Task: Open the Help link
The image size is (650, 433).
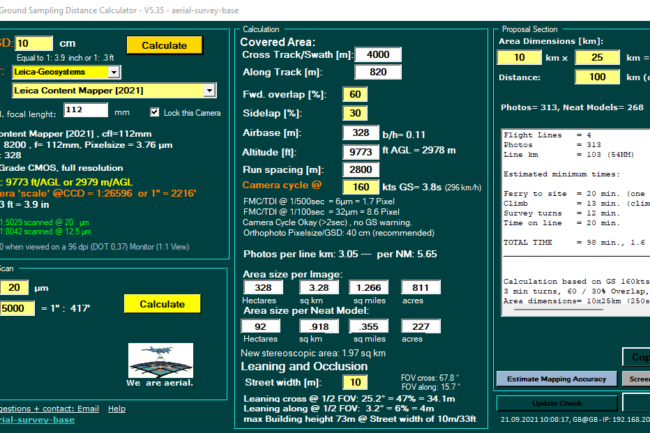Action: coord(117,408)
